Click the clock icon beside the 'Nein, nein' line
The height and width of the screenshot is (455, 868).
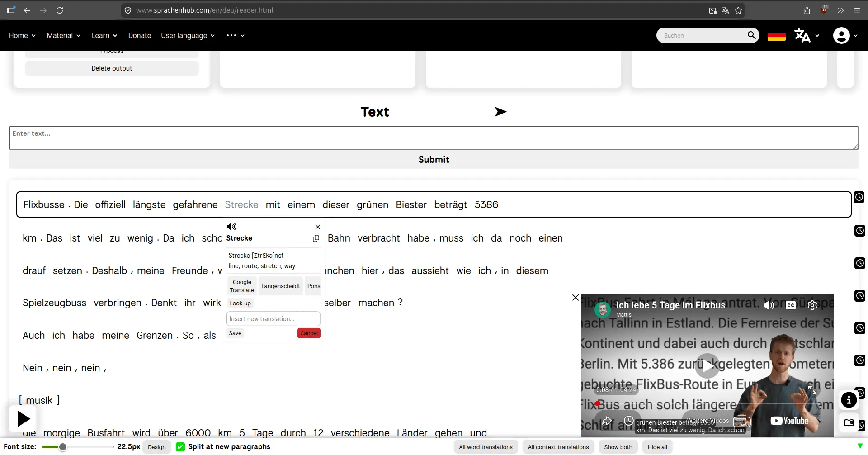pyautogui.click(x=860, y=360)
